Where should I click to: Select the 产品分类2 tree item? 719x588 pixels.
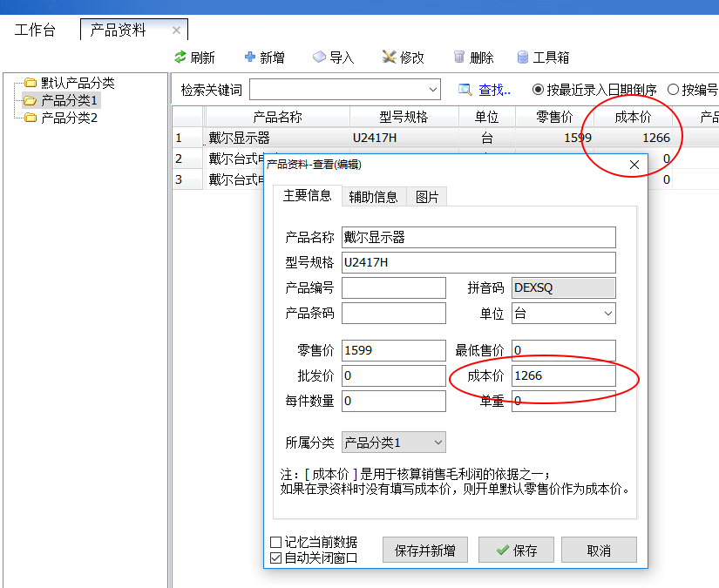69,118
